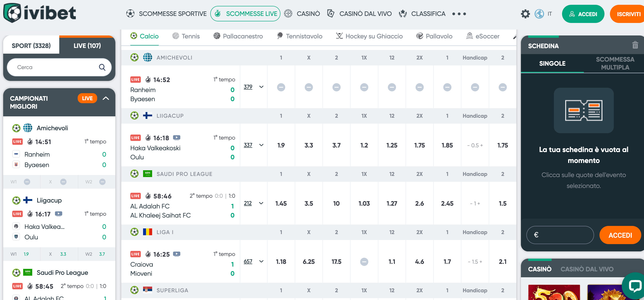Open the live chat bubble icon
Screen dimensions: 644x300
tap(635, 286)
